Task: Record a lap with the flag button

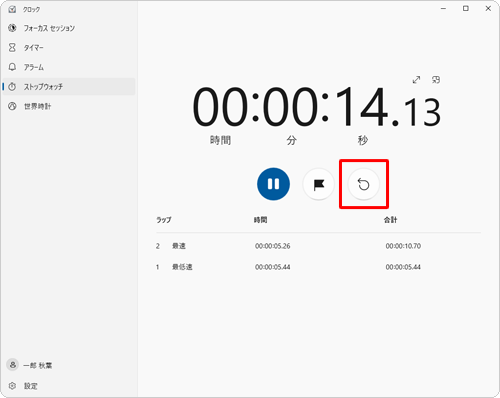Action: pos(319,184)
